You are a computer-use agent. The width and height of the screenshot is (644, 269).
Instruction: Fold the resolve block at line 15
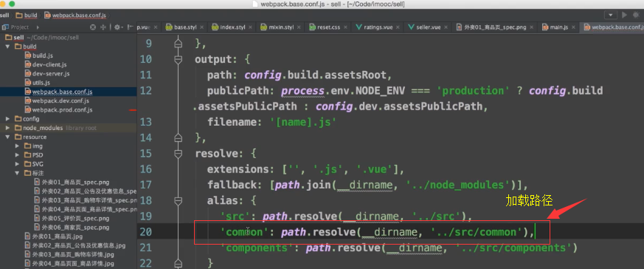178,154
